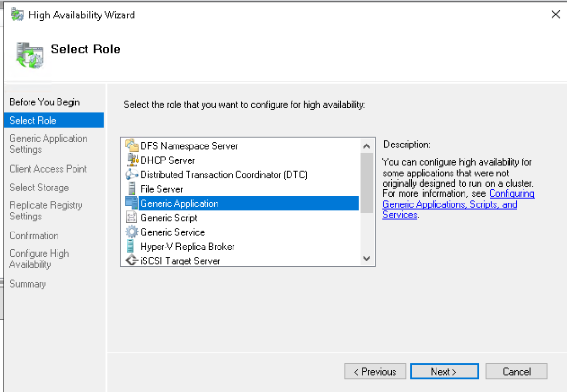This screenshot has height=392, width=567.
Task: Click the DFS Namespace Server folder icon
Action: pos(131,145)
